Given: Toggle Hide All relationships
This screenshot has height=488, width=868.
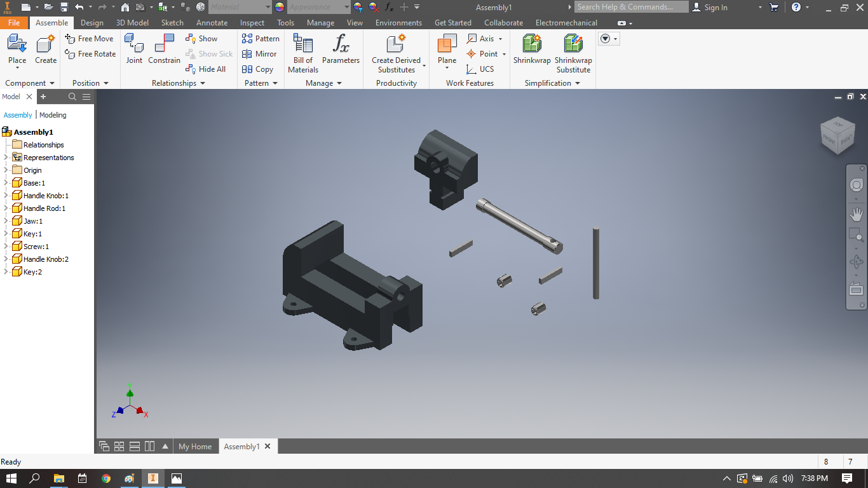Looking at the screenshot, I should [205, 69].
